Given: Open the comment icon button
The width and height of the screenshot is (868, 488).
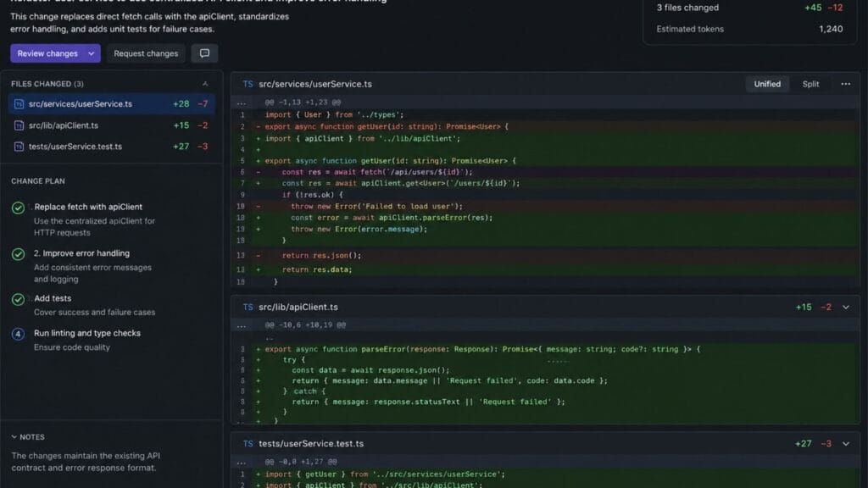Looking at the screenshot, I should (x=204, y=53).
